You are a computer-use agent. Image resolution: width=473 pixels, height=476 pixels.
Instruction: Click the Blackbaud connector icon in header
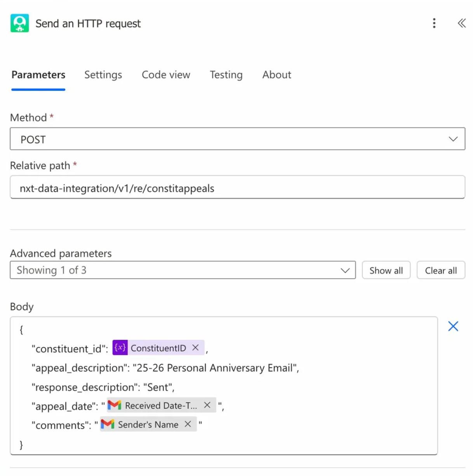point(19,23)
